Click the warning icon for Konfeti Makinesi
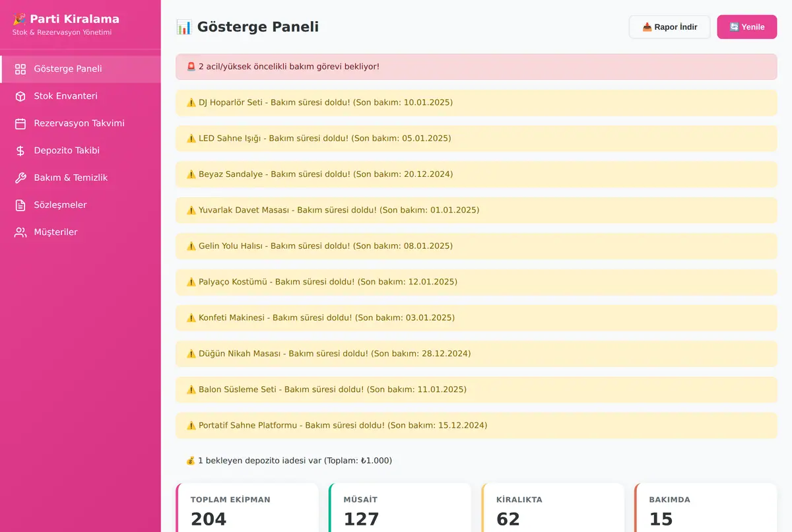Viewport: 792px width, 532px height. (191, 317)
